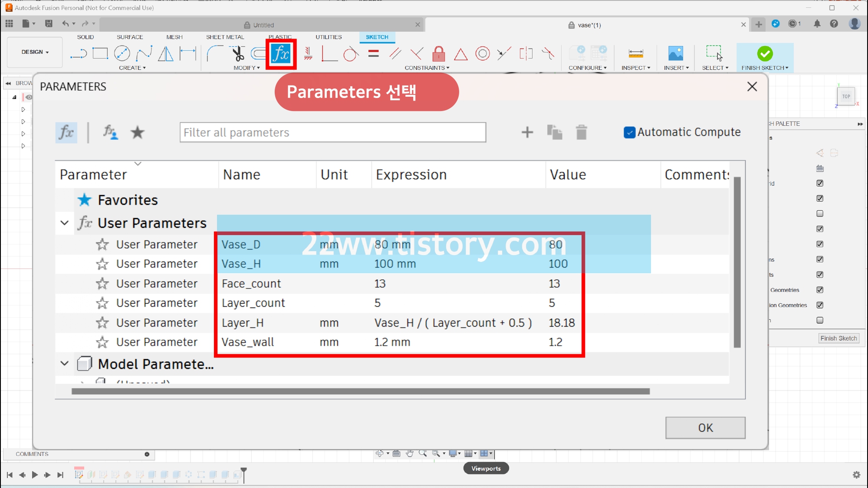Show favorite parameters with star filter icon

tap(138, 132)
